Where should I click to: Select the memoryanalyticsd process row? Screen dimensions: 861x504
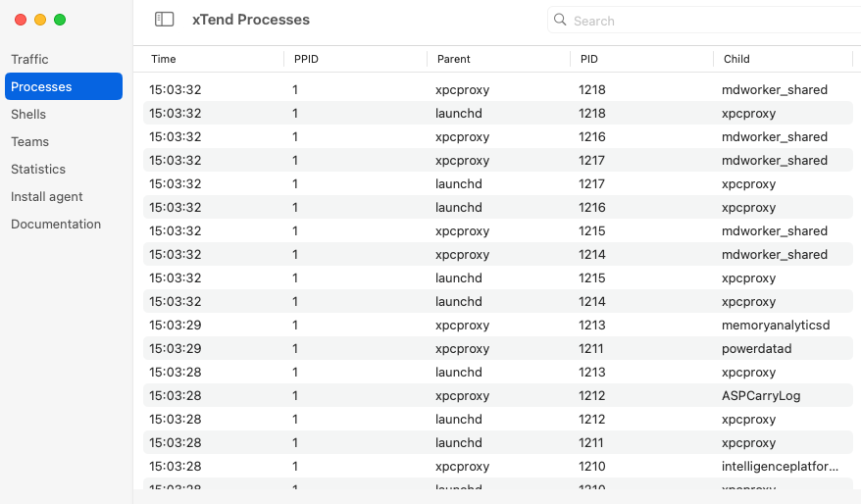point(498,325)
